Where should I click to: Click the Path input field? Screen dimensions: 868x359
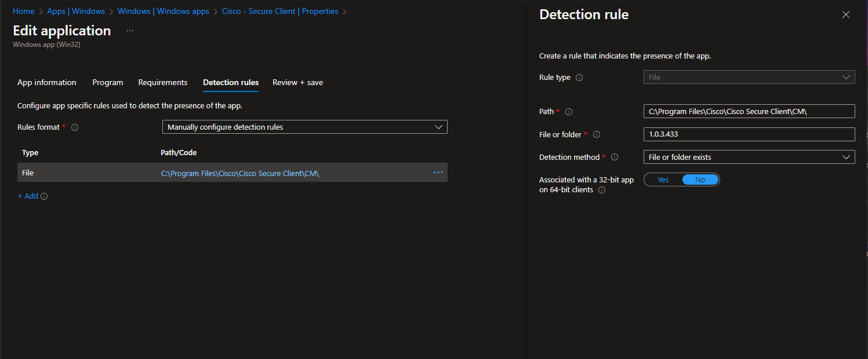749,111
